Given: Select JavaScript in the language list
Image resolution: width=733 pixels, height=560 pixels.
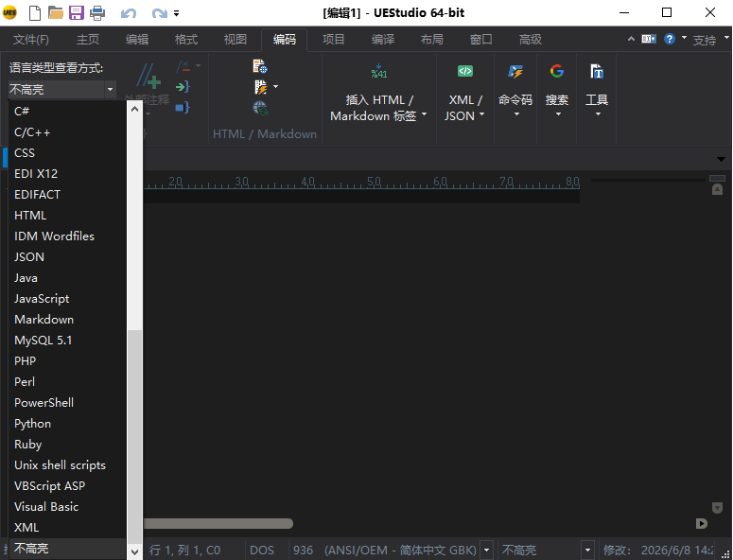Looking at the screenshot, I should 67,299.
